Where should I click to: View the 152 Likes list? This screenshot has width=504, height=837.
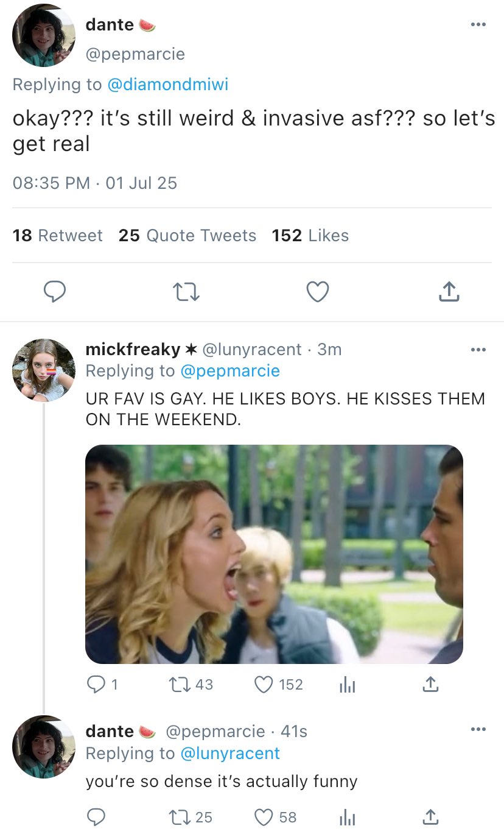pos(310,236)
